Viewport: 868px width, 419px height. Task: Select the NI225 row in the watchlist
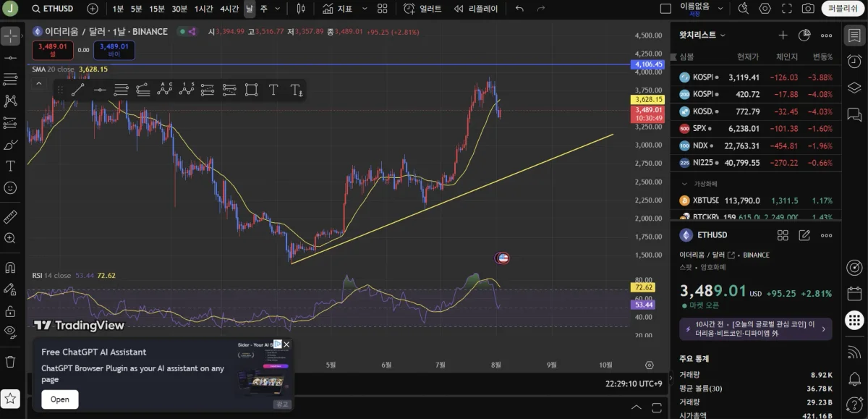(x=756, y=163)
